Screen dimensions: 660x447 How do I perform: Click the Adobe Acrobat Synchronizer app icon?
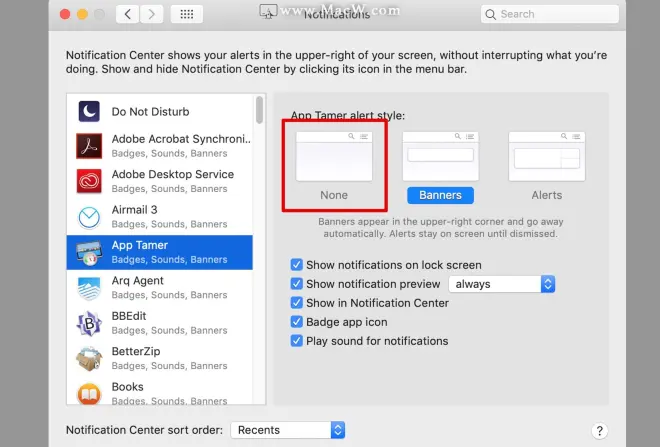pos(89,146)
